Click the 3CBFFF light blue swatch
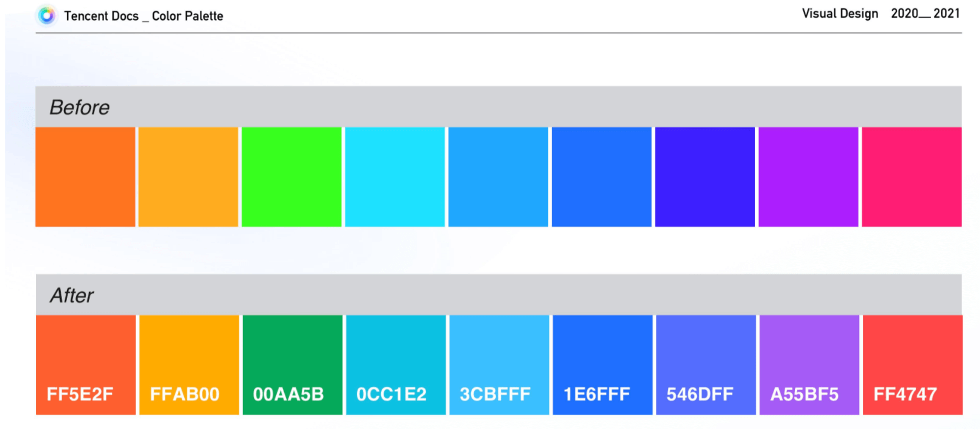This screenshot has width=980, height=445. pyautogui.click(x=499, y=365)
